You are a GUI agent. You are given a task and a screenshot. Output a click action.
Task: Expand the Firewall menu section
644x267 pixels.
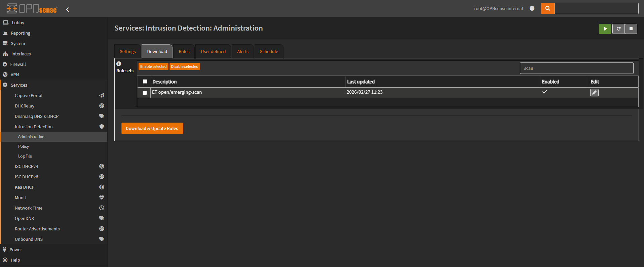[18, 64]
